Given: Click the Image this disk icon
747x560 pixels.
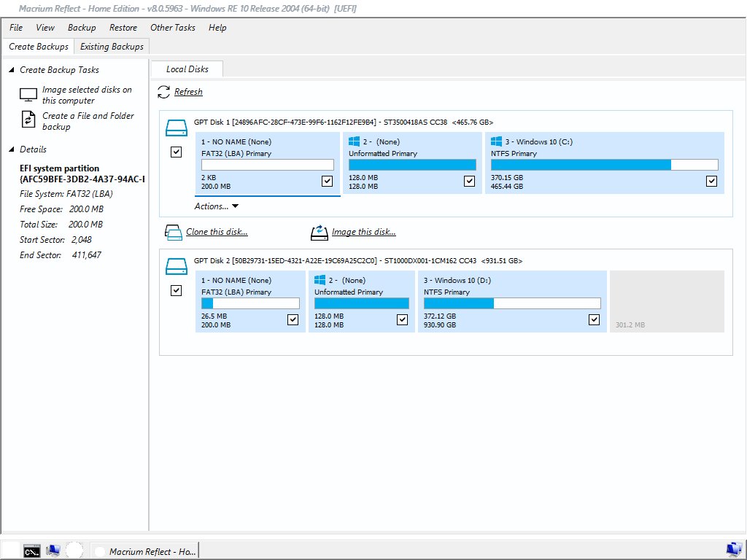Looking at the screenshot, I should tap(319, 233).
